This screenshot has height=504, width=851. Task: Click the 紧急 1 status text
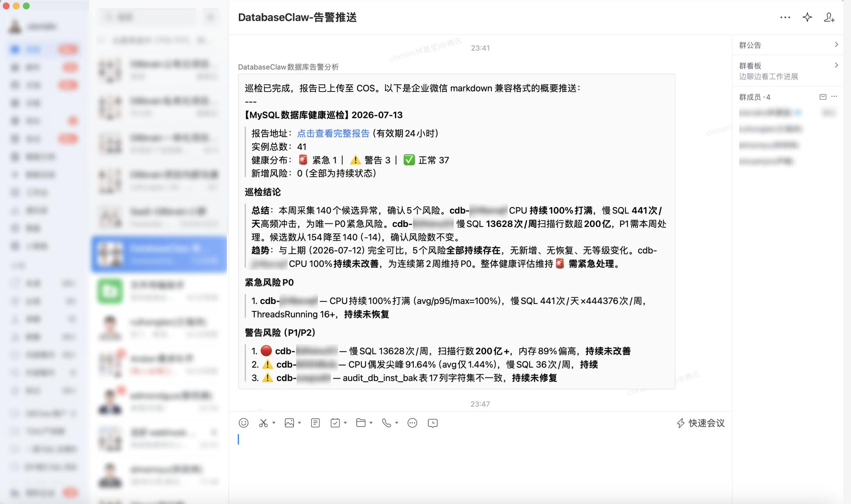coord(325,160)
